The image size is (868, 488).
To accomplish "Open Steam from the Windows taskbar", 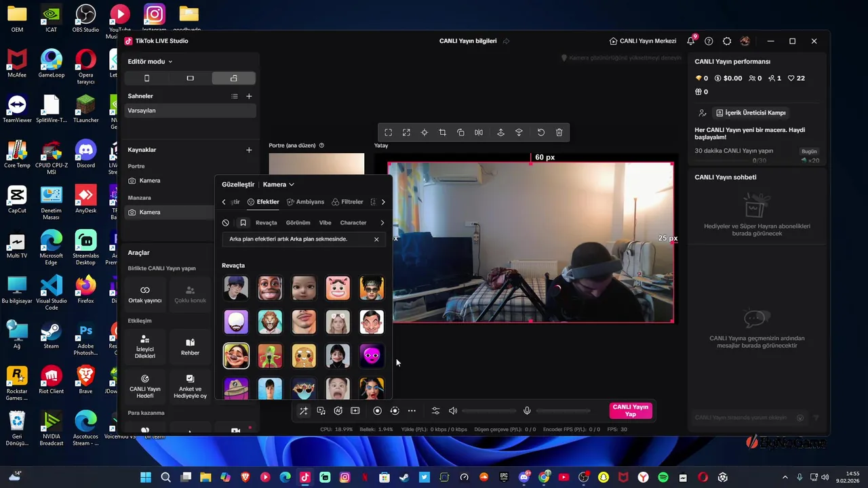I will click(404, 478).
